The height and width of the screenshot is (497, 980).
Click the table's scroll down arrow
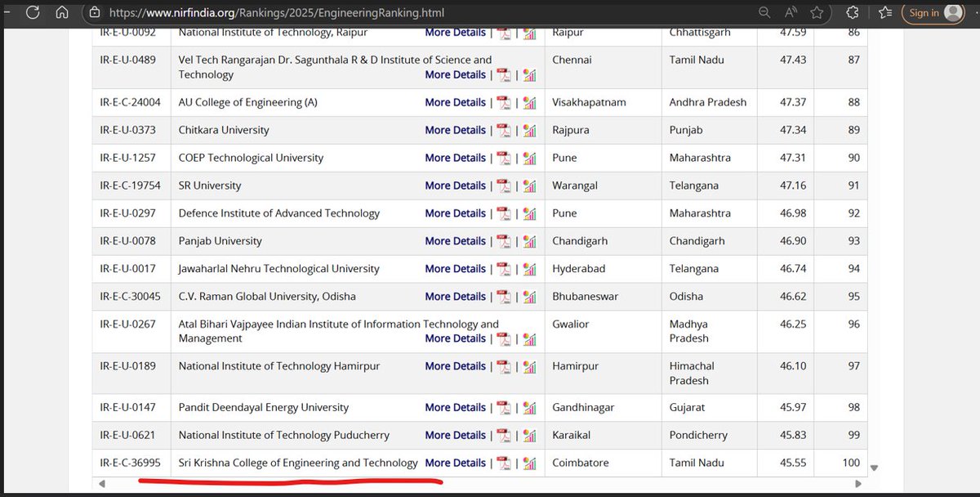(875, 468)
